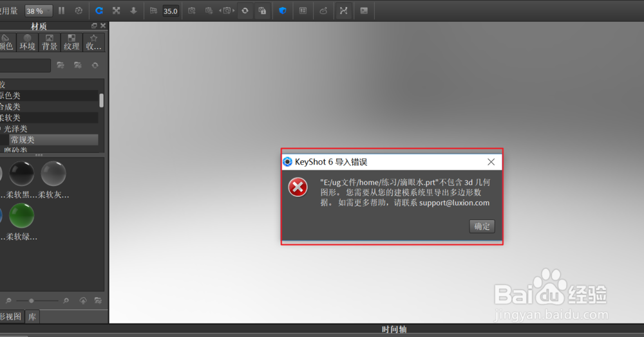
Task: Click 确定 in the import error dialog
Action: (482, 226)
